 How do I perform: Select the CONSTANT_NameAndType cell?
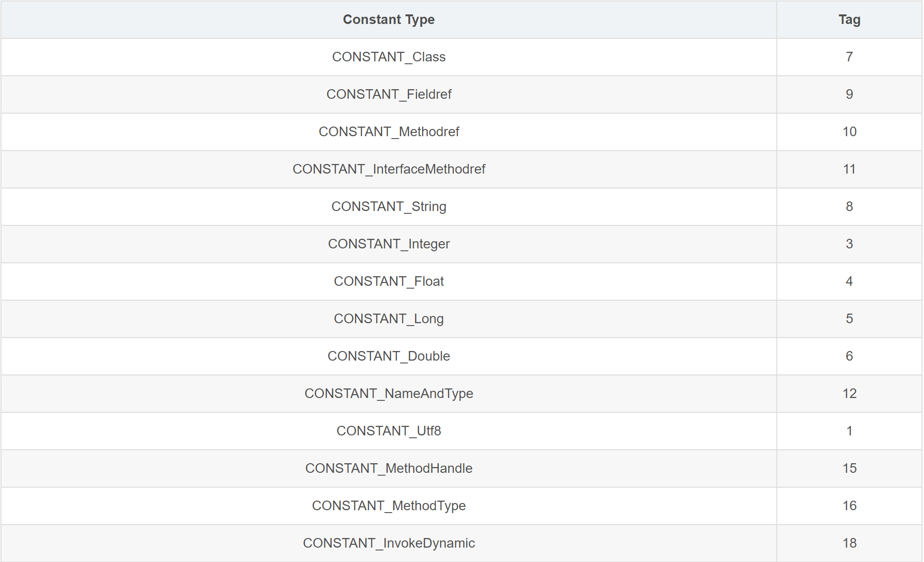[x=389, y=394]
